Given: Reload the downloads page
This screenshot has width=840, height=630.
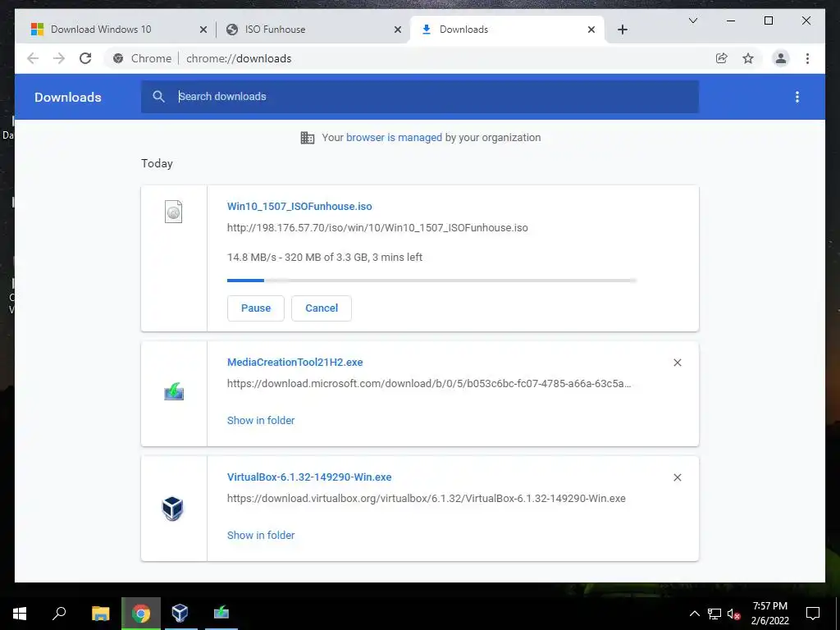Looking at the screenshot, I should [85, 58].
